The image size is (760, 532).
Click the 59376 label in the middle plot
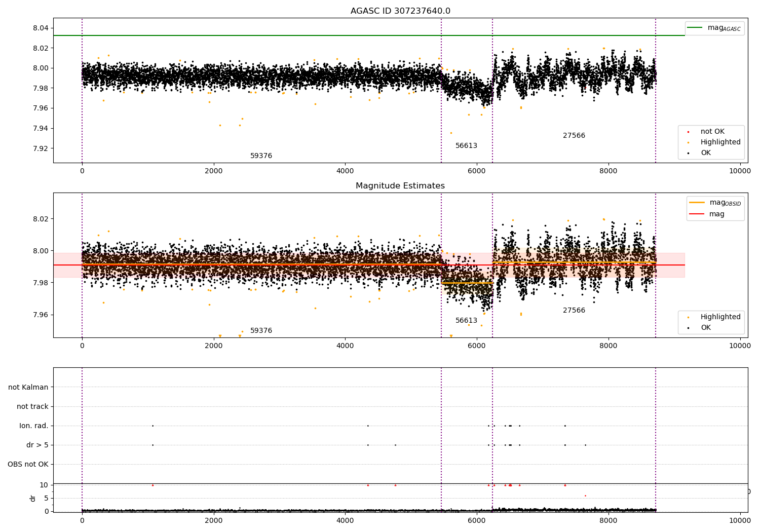coord(261,331)
